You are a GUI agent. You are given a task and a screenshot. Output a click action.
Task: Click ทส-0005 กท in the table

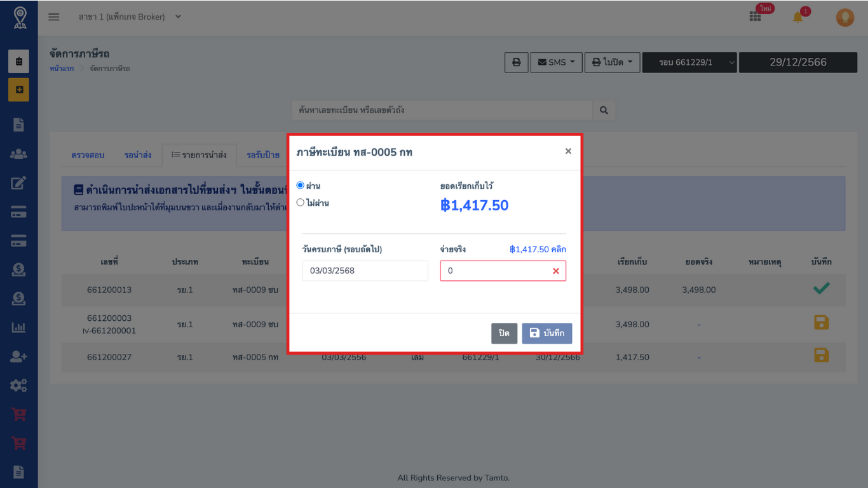tap(255, 357)
